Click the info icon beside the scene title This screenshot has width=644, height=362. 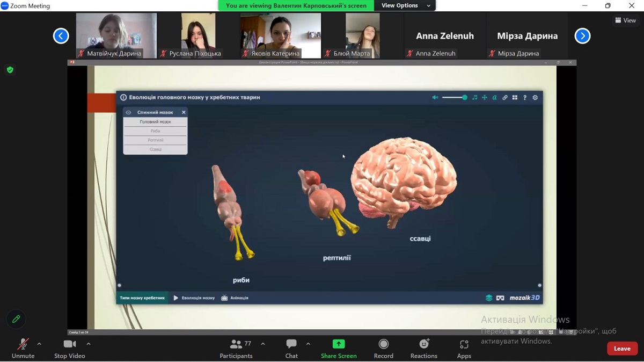123,98
